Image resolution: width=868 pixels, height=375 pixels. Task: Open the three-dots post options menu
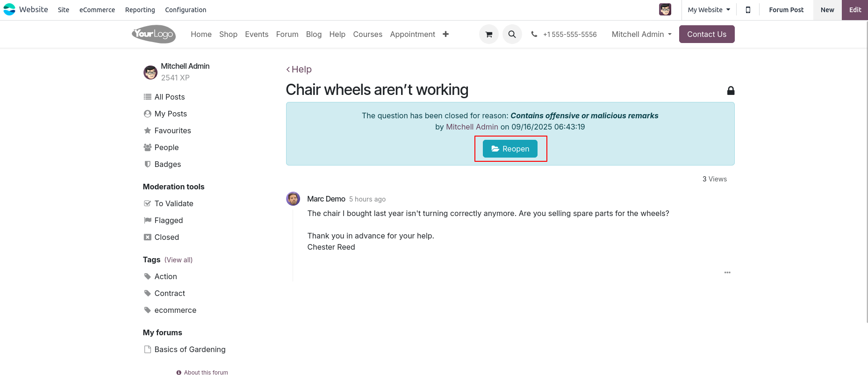pyautogui.click(x=727, y=272)
